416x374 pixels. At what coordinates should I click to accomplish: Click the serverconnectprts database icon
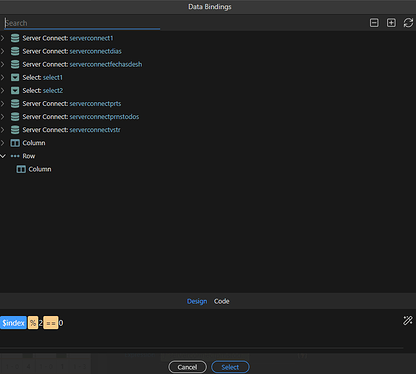(x=15, y=103)
